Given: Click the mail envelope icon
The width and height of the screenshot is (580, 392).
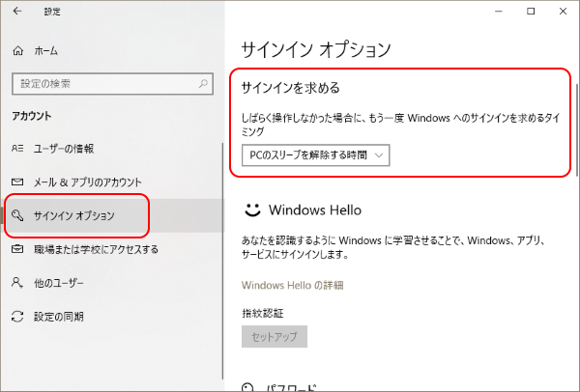Looking at the screenshot, I should 17,182.
